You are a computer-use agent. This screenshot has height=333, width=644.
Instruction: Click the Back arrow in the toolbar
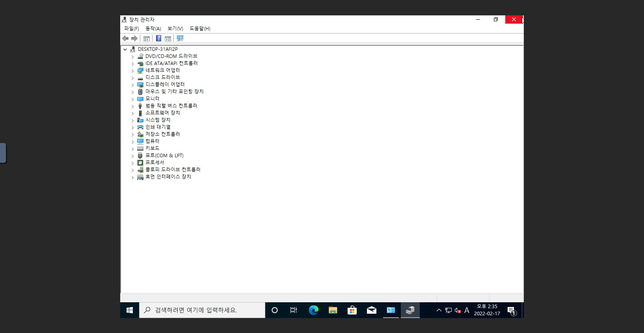125,38
